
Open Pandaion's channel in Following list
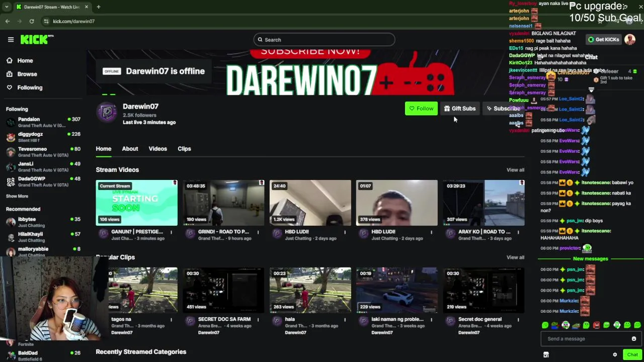pyautogui.click(x=43, y=122)
